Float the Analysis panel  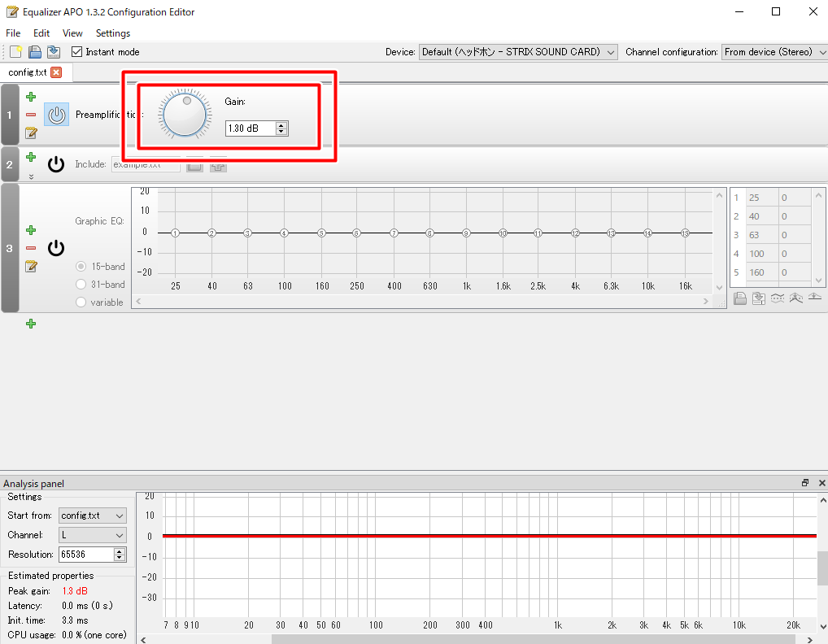coord(805,482)
